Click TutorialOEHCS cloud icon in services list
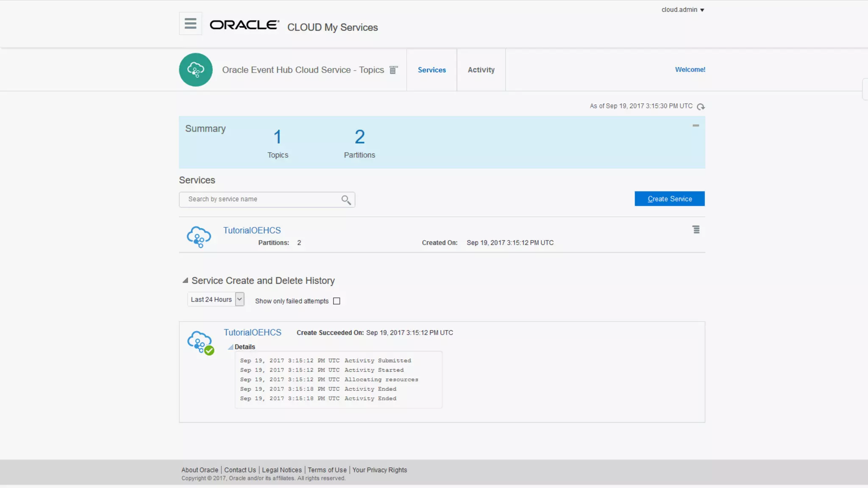 199,236
